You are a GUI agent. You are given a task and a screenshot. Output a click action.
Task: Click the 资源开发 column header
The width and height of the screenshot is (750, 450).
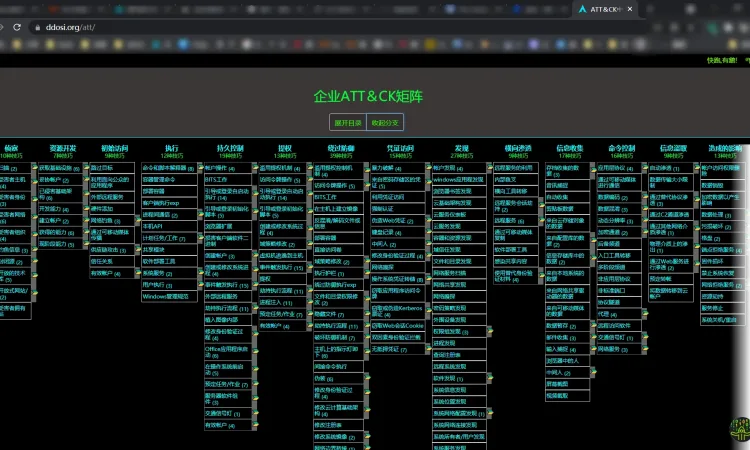coord(63,148)
